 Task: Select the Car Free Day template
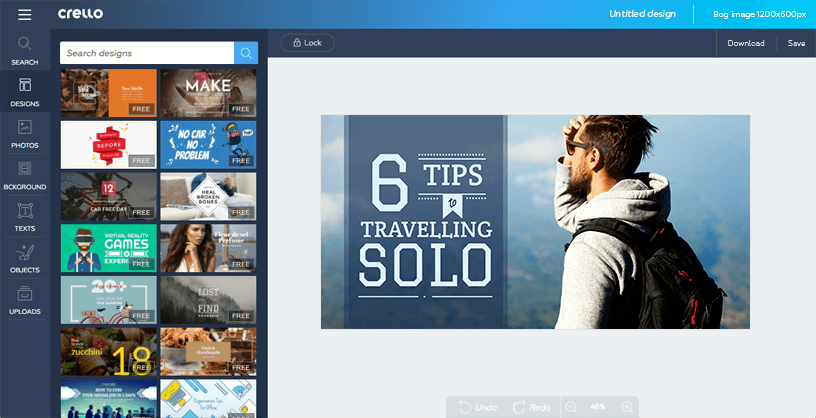(109, 196)
